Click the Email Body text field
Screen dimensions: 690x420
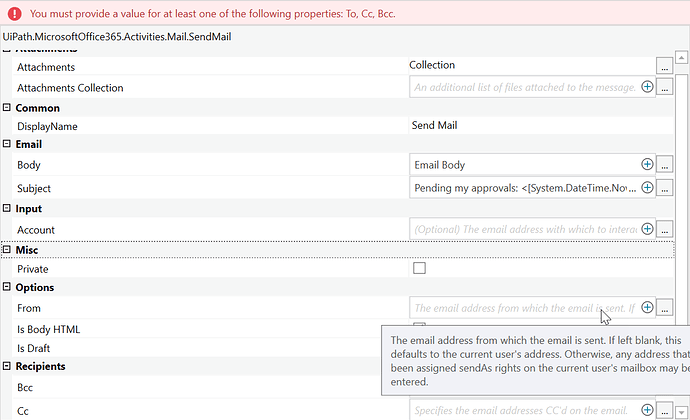(x=524, y=165)
